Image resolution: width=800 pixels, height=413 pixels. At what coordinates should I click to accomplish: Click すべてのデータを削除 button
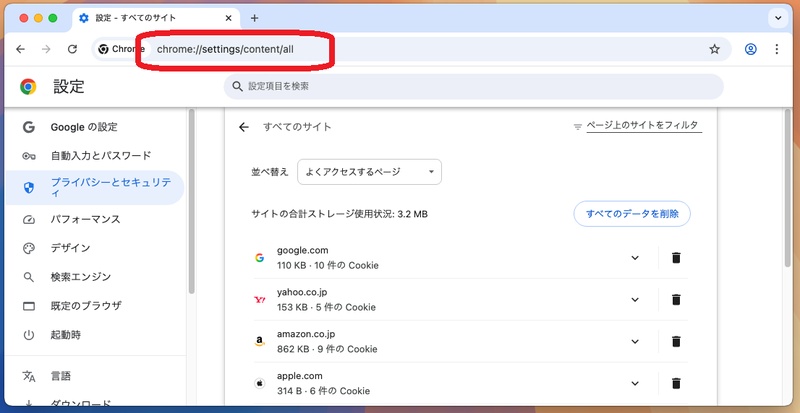pyautogui.click(x=632, y=214)
